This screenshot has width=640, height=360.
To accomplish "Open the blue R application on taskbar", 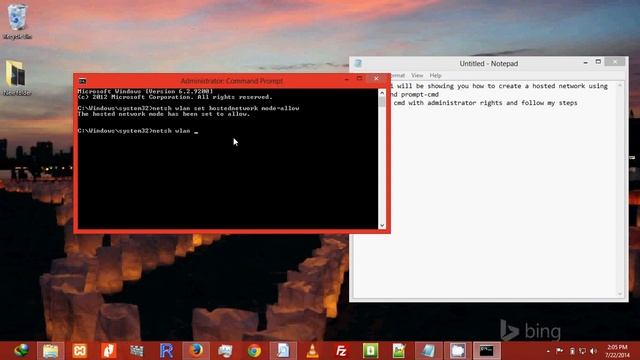I will [167, 351].
